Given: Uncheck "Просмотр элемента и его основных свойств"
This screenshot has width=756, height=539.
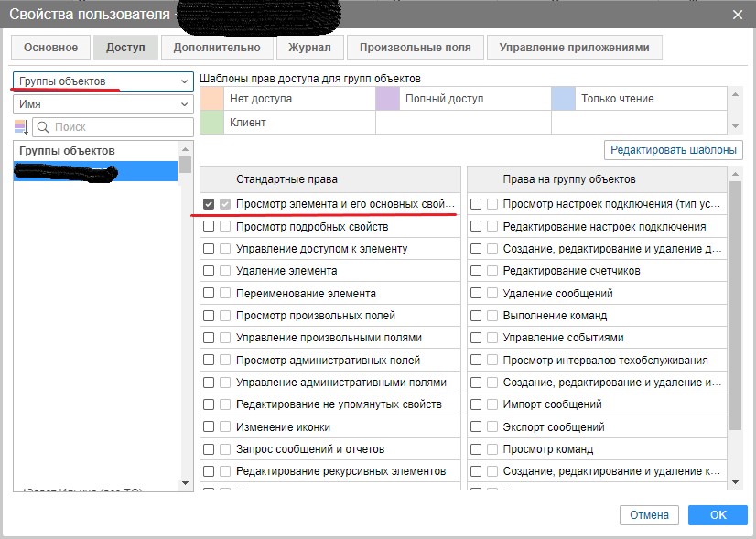Looking at the screenshot, I should (x=209, y=204).
